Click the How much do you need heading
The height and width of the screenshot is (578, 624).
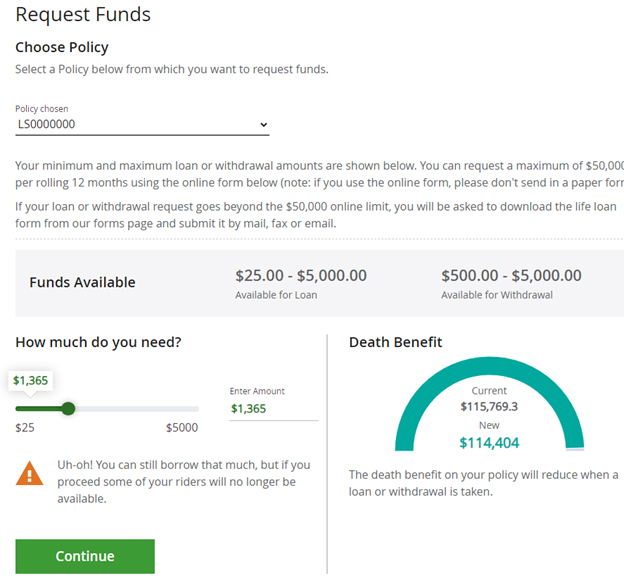pos(98,342)
